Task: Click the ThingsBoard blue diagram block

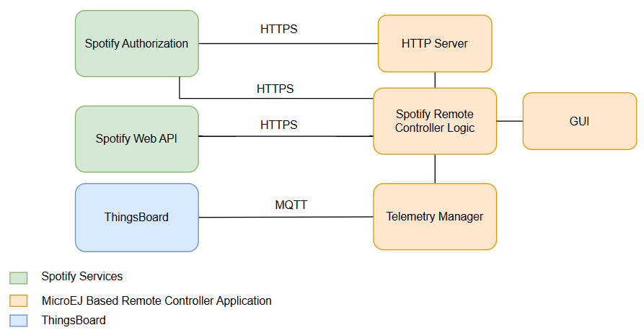Action: point(137,217)
